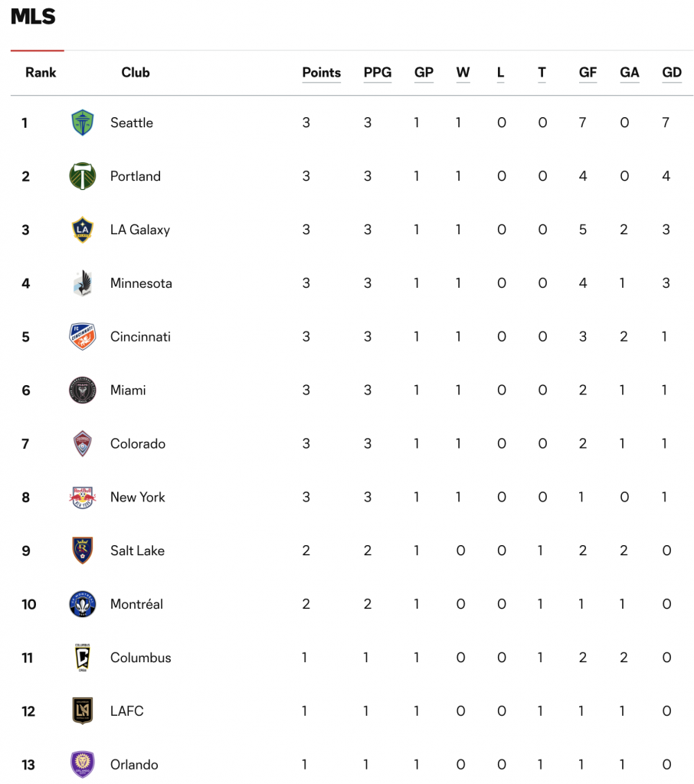Click the Seattle Sounders crest icon
This screenshot has width=694, height=784.
click(x=82, y=122)
